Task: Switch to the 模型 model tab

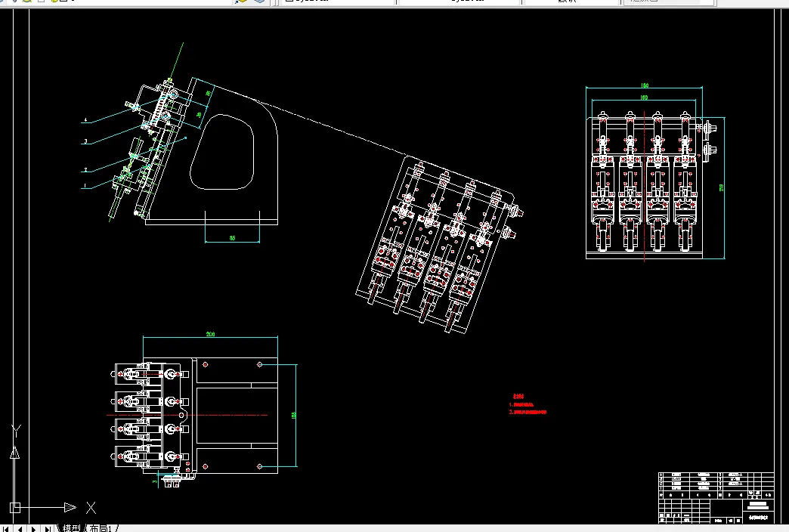Action: click(71, 528)
